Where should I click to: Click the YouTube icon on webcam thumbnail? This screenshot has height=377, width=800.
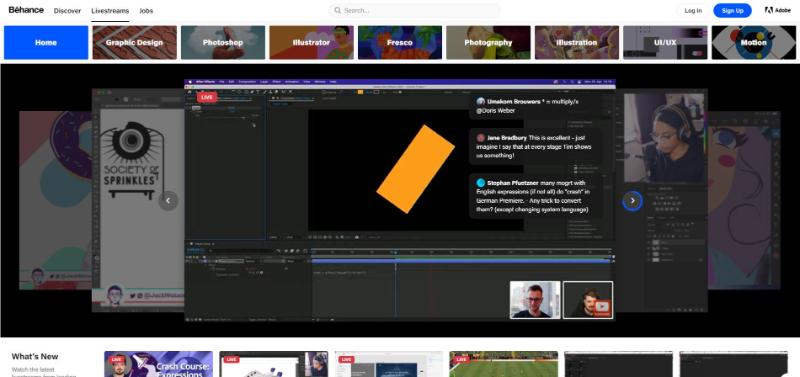602,306
